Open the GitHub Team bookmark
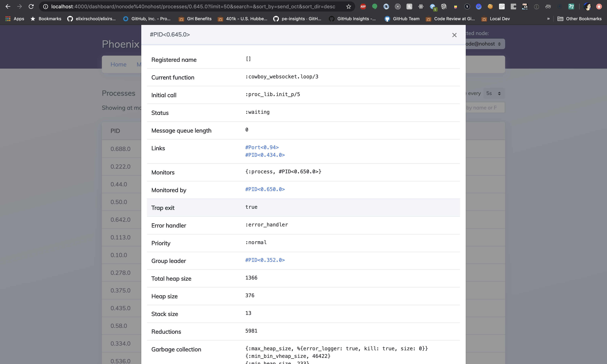The width and height of the screenshot is (607, 364). (402, 19)
